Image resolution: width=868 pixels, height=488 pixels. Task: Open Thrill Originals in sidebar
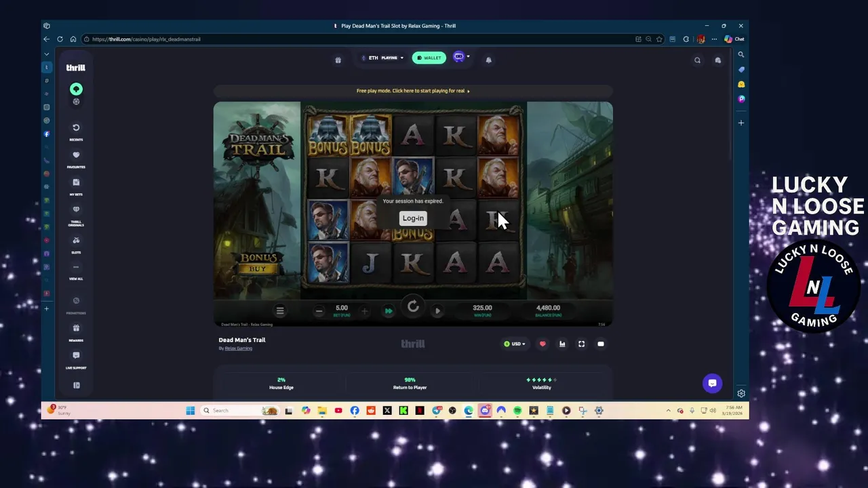(76, 214)
